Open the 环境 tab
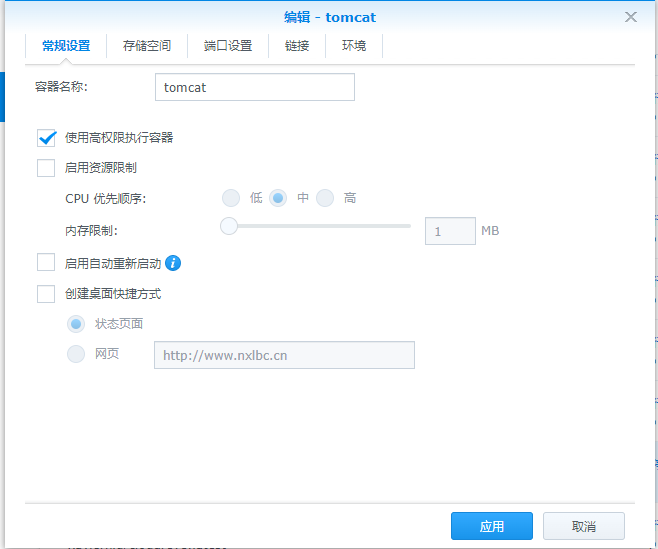 tap(354, 45)
